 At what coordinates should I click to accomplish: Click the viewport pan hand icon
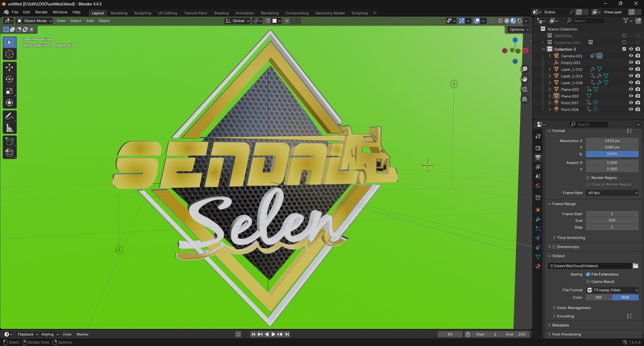[525, 79]
